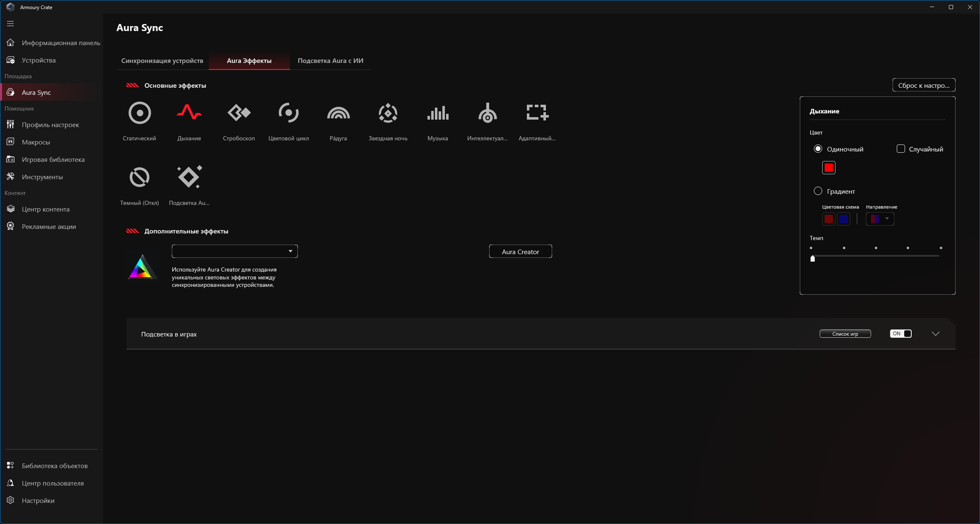This screenshot has width=980, height=524.
Task: Select the Одиночный single color radio button
Action: pos(818,149)
